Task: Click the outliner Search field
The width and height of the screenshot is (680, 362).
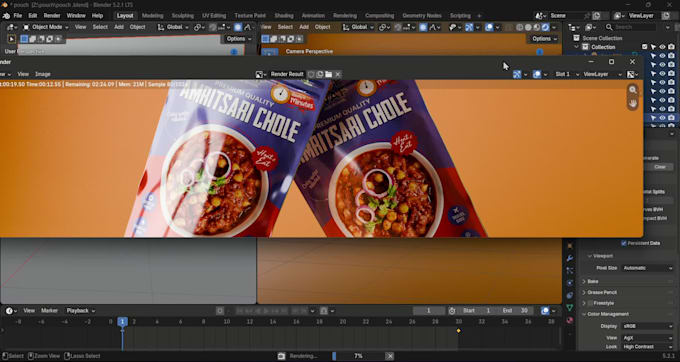Action: tap(631, 27)
